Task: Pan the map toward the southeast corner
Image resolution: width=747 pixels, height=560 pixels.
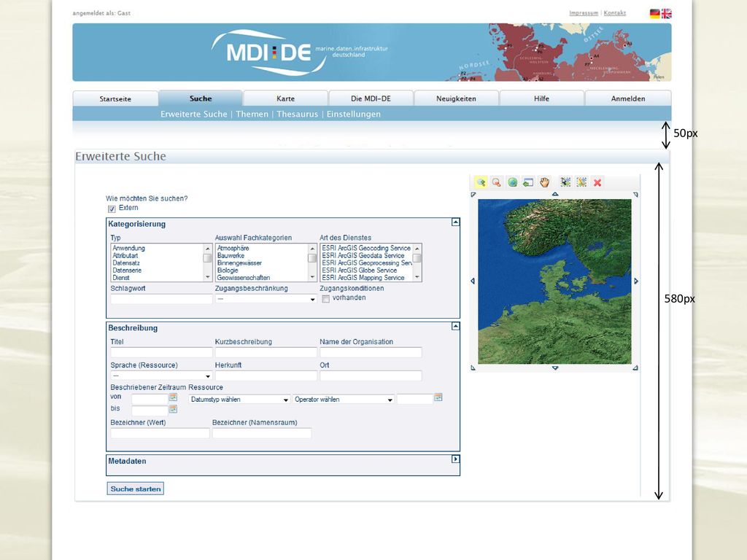Action: pos(635,367)
